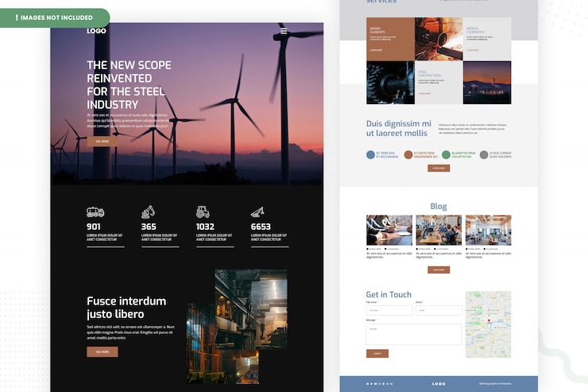Open the hamburger menu in the hero header
The width and height of the screenshot is (588, 392).
click(x=284, y=31)
